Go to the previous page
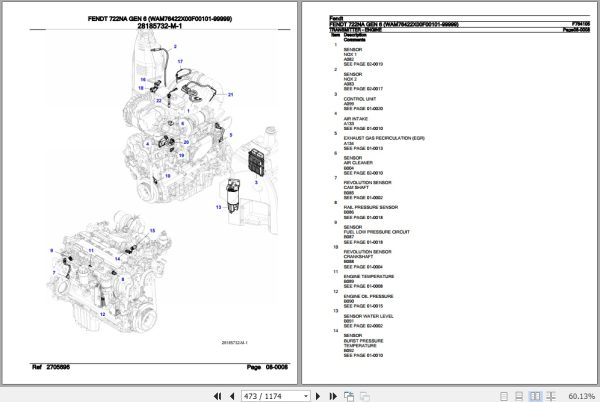The image size is (600, 402). coord(232,396)
